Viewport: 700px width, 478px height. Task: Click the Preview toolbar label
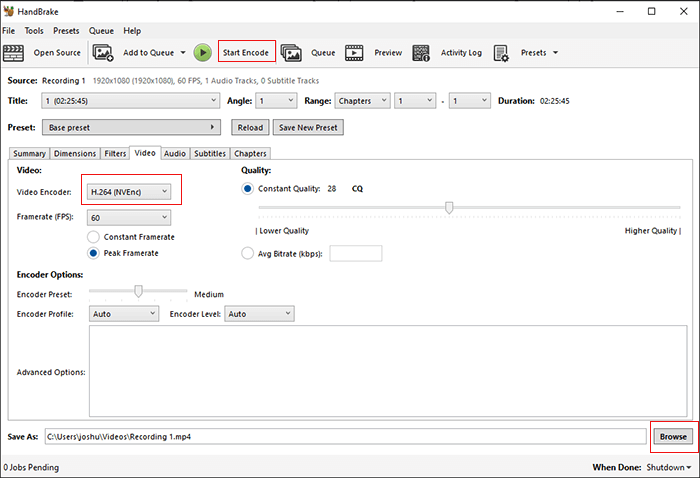click(x=388, y=53)
